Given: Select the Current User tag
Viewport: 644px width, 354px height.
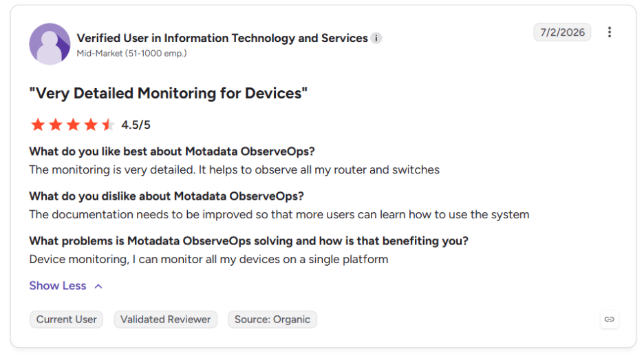Looking at the screenshot, I should pyautogui.click(x=66, y=320).
